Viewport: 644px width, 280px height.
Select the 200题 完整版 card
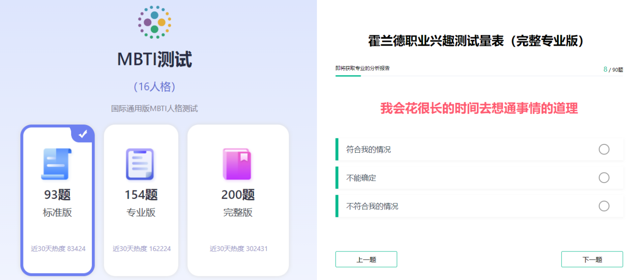coord(238,200)
